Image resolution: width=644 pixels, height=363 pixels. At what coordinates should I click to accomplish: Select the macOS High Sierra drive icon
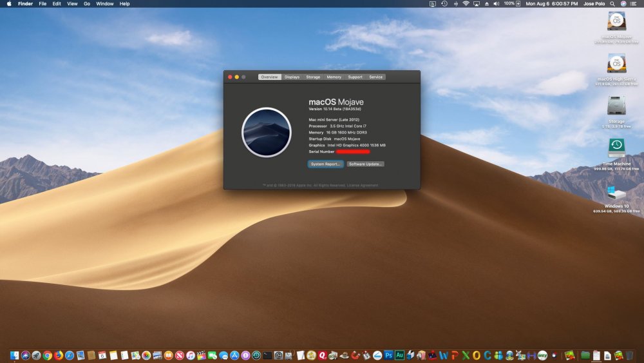616,63
